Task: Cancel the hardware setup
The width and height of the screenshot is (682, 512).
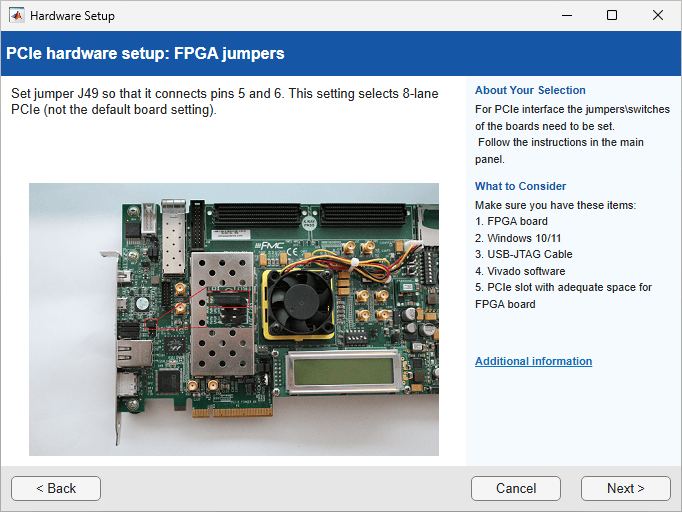Action: (516, 488)
